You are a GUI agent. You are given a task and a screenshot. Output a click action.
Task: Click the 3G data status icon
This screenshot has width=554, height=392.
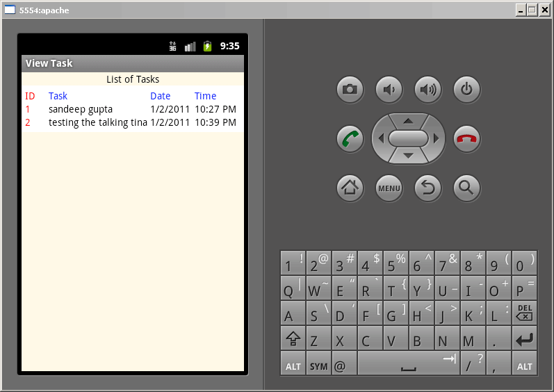(172, 46)
